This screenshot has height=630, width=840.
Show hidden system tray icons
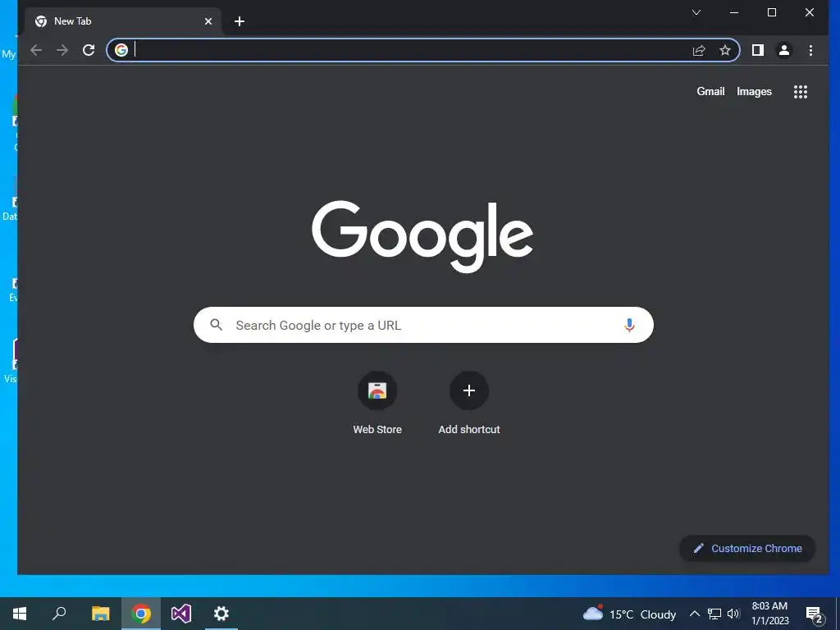(694, 614)
